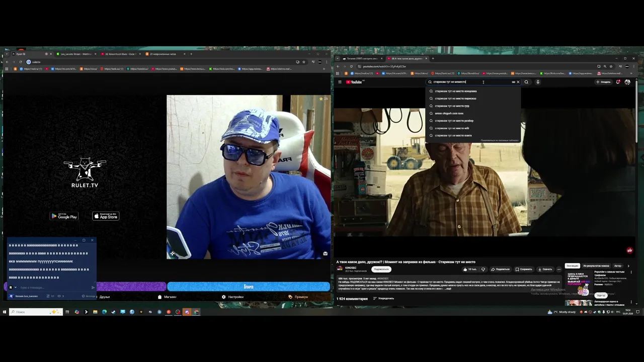Like the video with thumbs up button

[x=470, y=269]
